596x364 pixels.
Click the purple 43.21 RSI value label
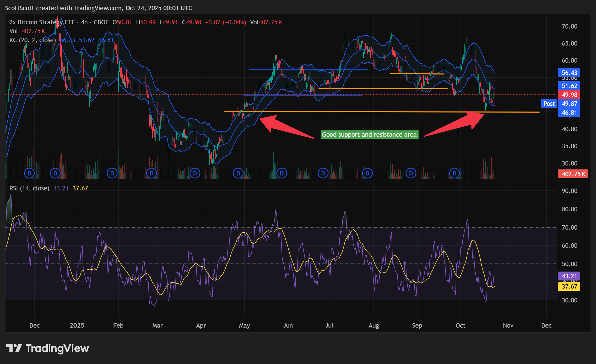tap(569, 276)
